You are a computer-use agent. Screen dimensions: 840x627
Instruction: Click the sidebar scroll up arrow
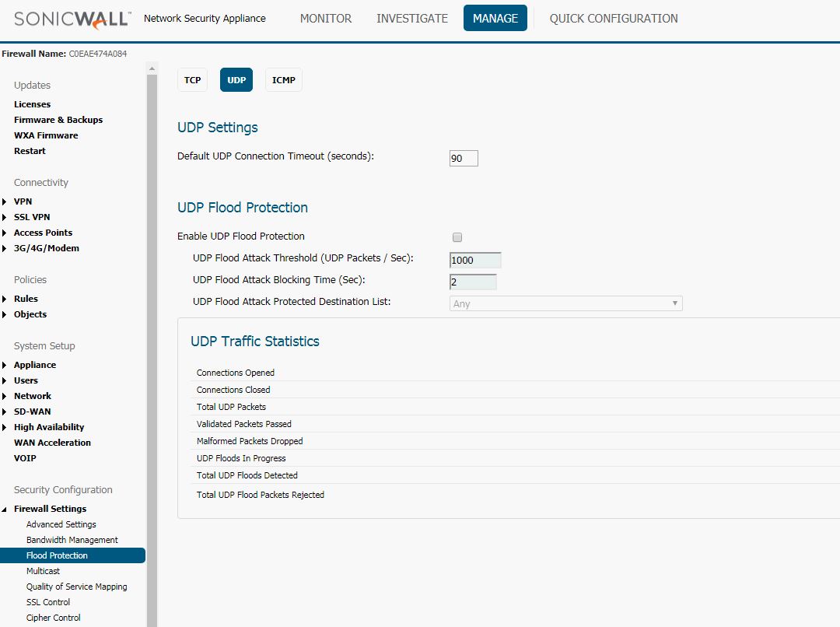coord(152,68)
